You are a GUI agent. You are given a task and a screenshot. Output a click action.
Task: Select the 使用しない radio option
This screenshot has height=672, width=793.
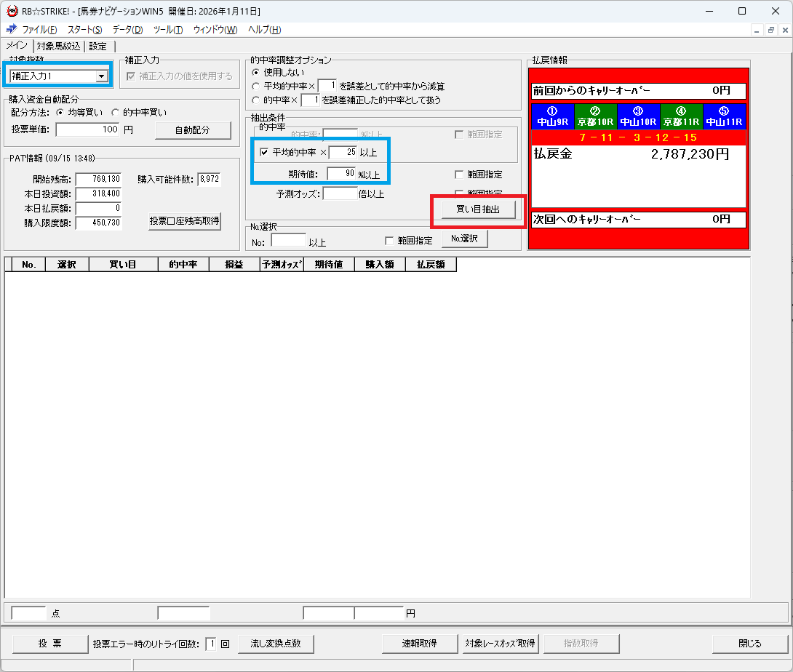click(x=256, y=72)
